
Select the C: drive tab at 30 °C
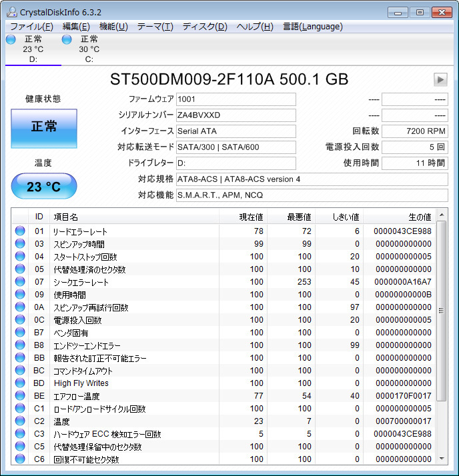click(89, 49)
